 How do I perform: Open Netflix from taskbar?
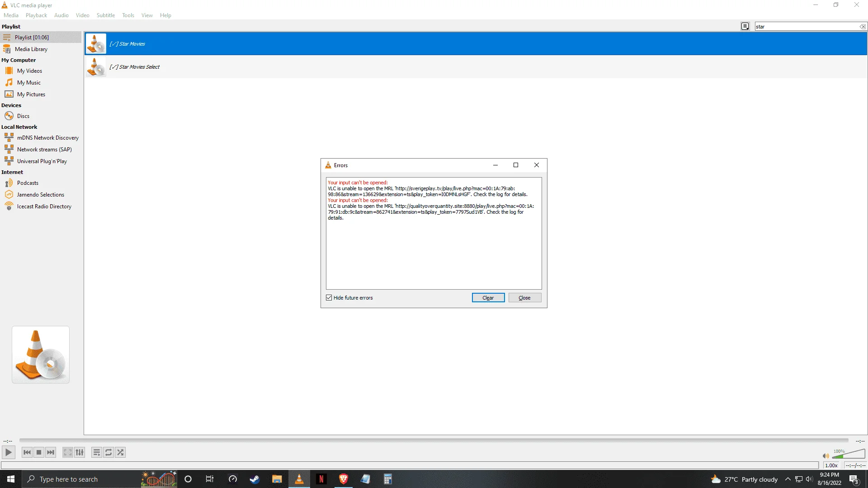pos(321,479)
